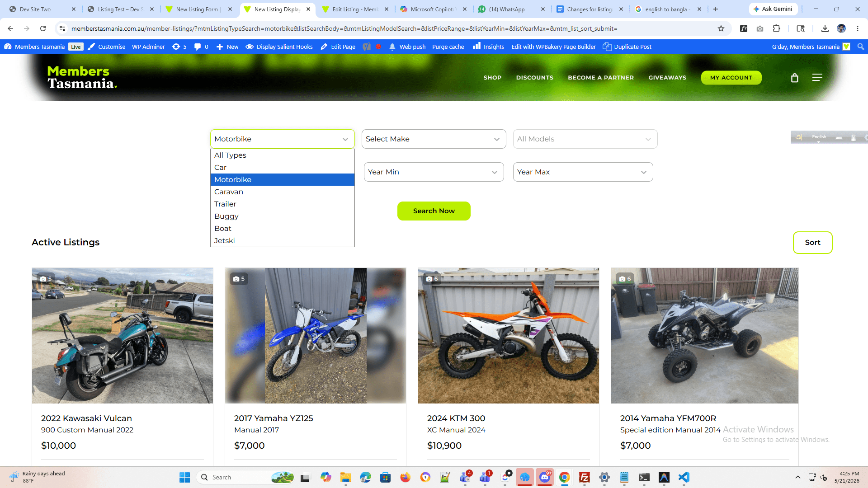Choose Caravan in the type list

coord(283,192)
